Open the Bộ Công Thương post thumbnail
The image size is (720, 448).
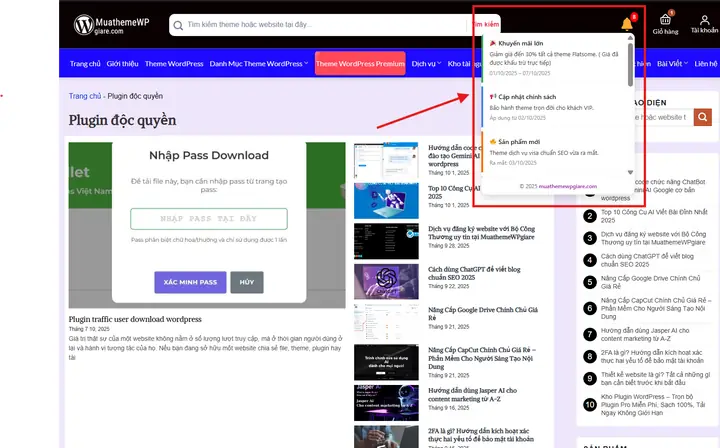(386, 241)
